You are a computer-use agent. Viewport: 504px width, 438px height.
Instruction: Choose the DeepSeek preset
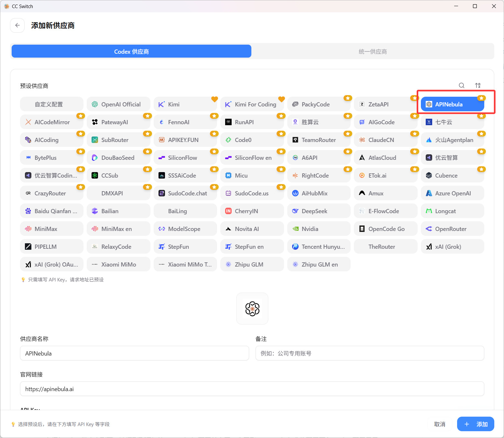point(319,211)
